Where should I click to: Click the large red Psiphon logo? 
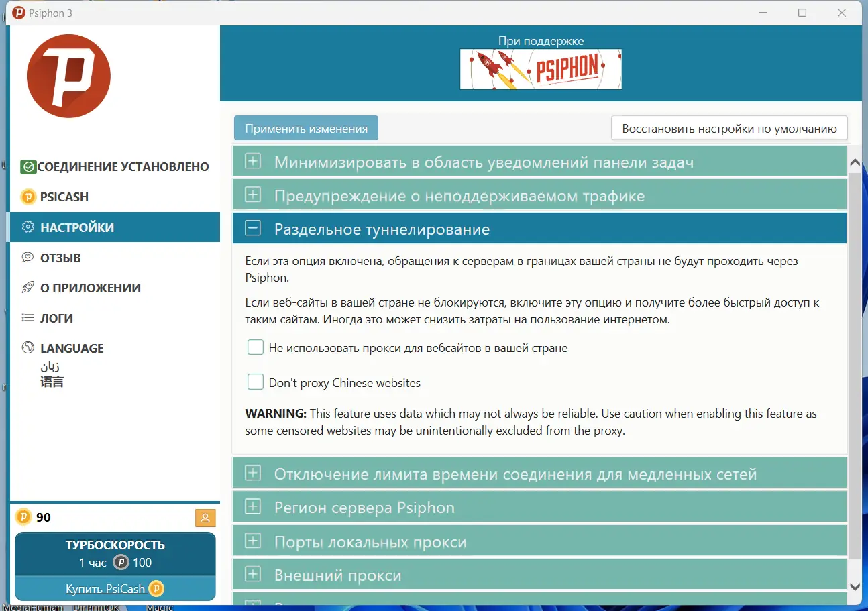coord(68,76)
